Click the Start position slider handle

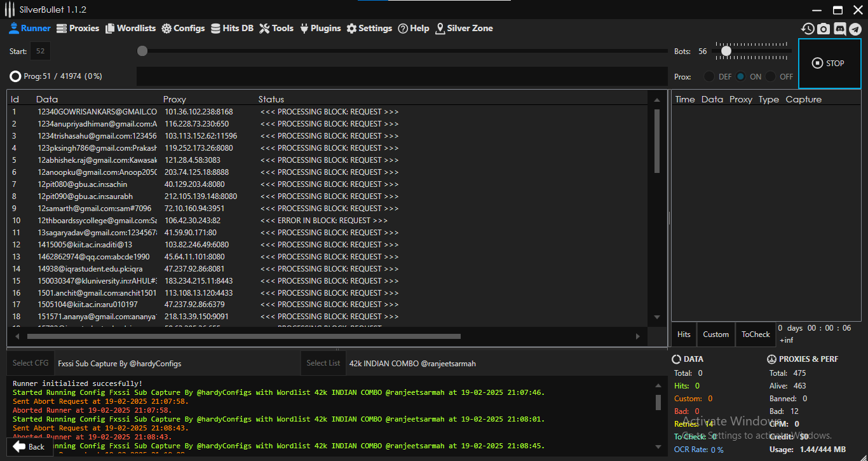coord(142,51)
